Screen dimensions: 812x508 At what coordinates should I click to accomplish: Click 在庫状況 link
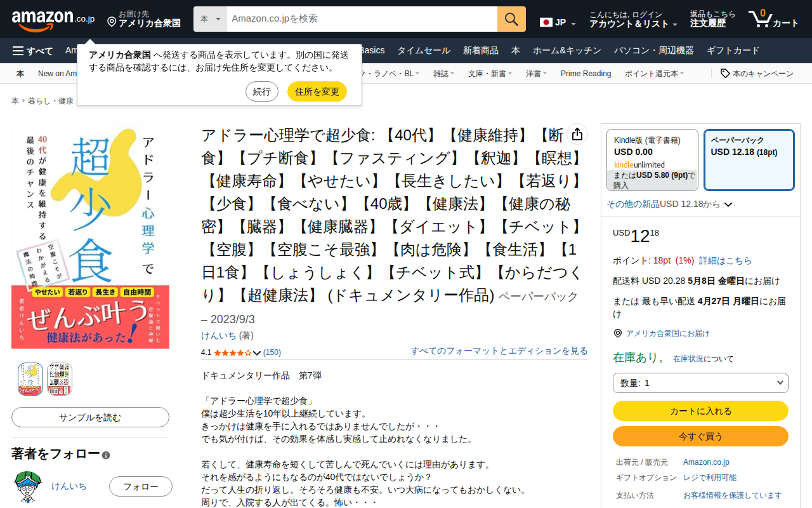688,359
